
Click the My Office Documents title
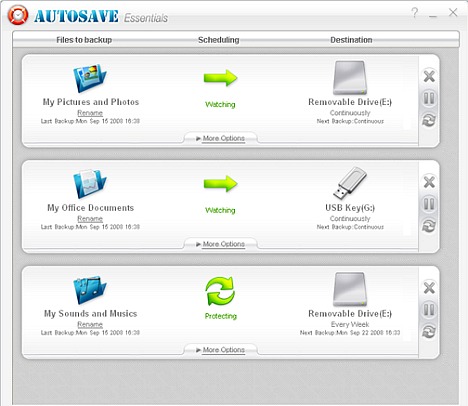click(x=90, y=208)
